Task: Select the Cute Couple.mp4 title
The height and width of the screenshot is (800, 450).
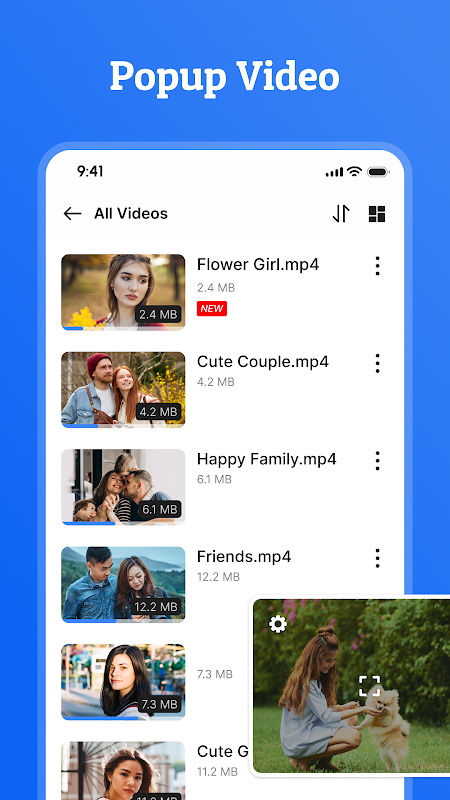Action: click(263, 362)
